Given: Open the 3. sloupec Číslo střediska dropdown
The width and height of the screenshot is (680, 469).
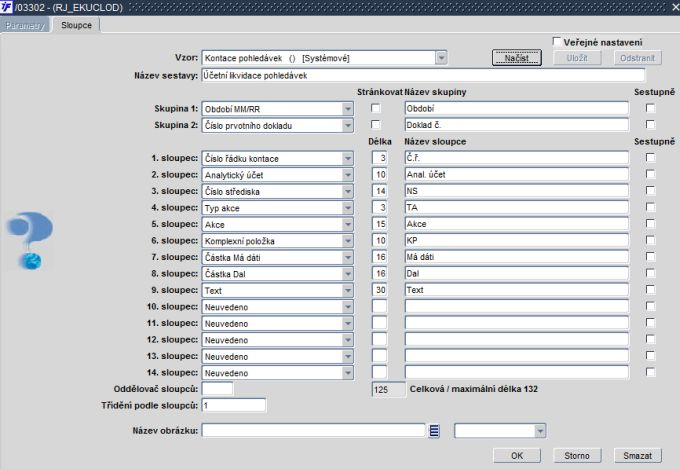Looking at the screenshot, I should [348, 191].
